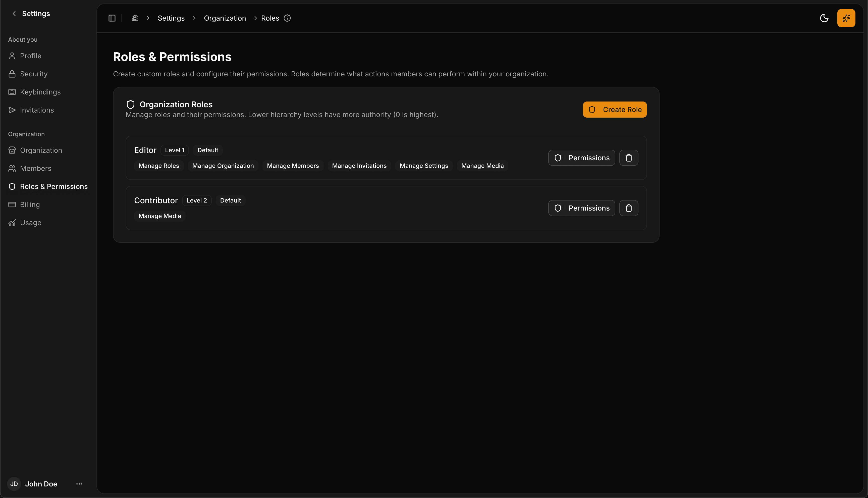Viewport: 868px width, 498px height.
Task: Click the Keybindings keyboard icon
Action: tap(12, 92)
